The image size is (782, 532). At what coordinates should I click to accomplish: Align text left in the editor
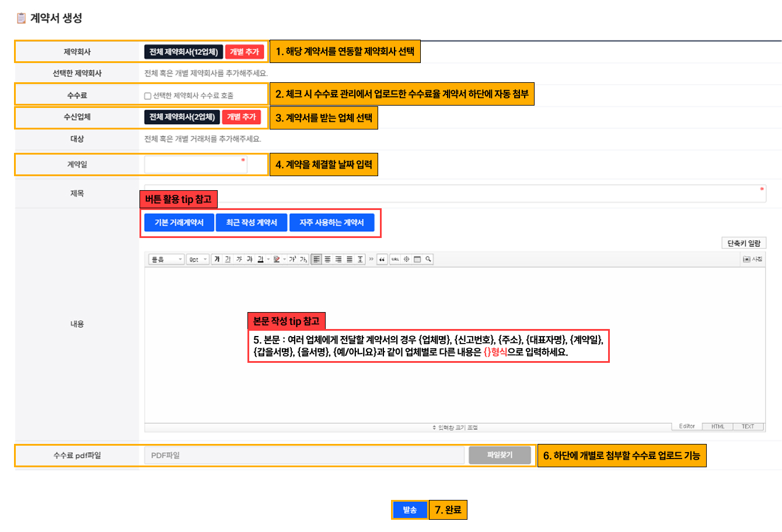pyautogui.click(x=316, y=259)
